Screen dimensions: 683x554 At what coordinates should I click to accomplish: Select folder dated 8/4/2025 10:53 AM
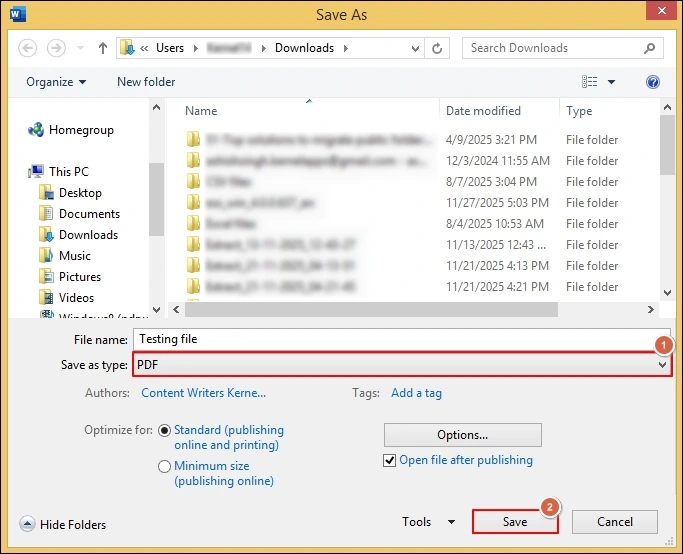pos(403,223)
